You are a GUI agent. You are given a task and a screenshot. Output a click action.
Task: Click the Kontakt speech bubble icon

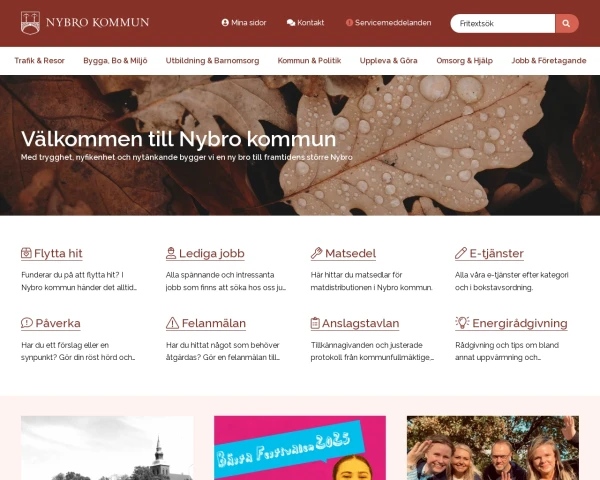click(x=291, y=23)
